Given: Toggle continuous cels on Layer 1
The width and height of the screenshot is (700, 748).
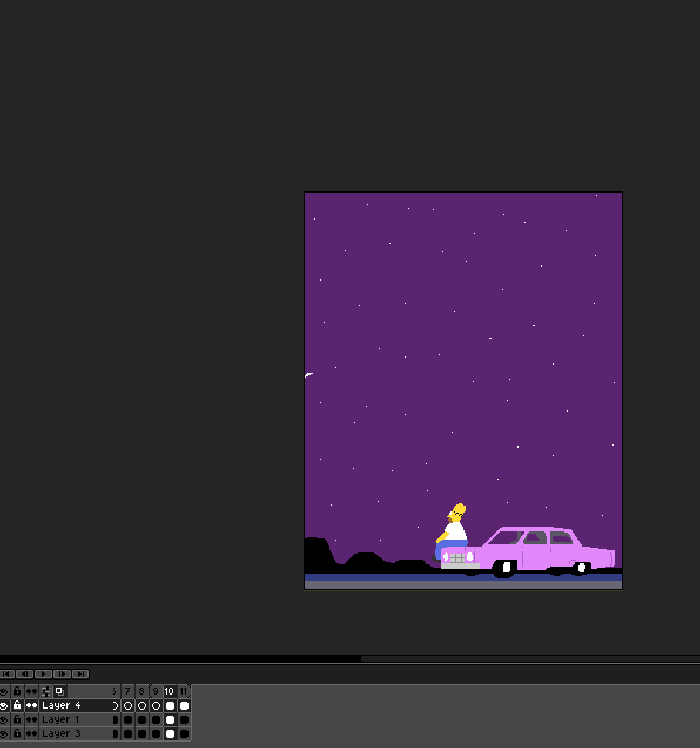Looking at the screenshot, I should 32,719.
